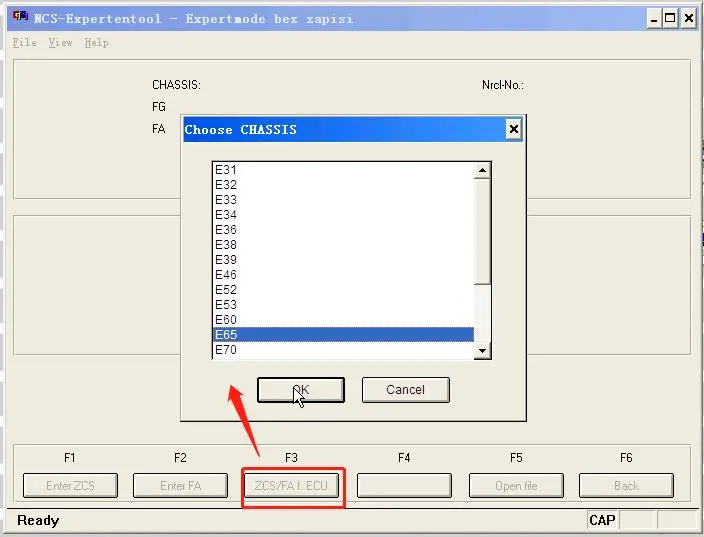Select chassis E60 in the list
Screen dimensions: 704x537
point(343,320)
